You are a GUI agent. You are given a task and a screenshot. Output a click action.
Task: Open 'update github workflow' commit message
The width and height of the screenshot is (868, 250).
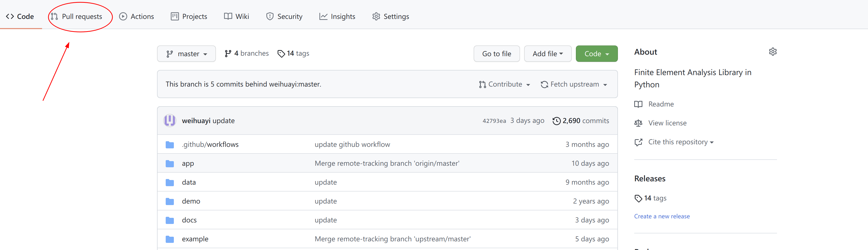coord(353,144)
